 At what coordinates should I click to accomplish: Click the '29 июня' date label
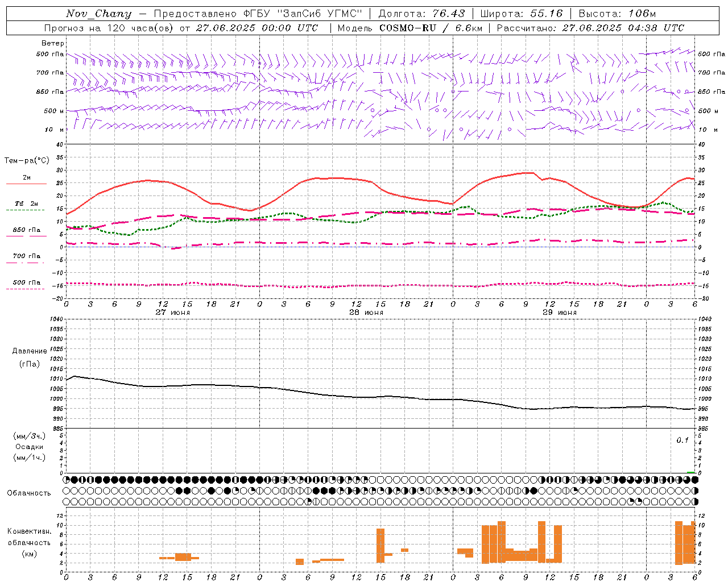[x=560, y=313]
